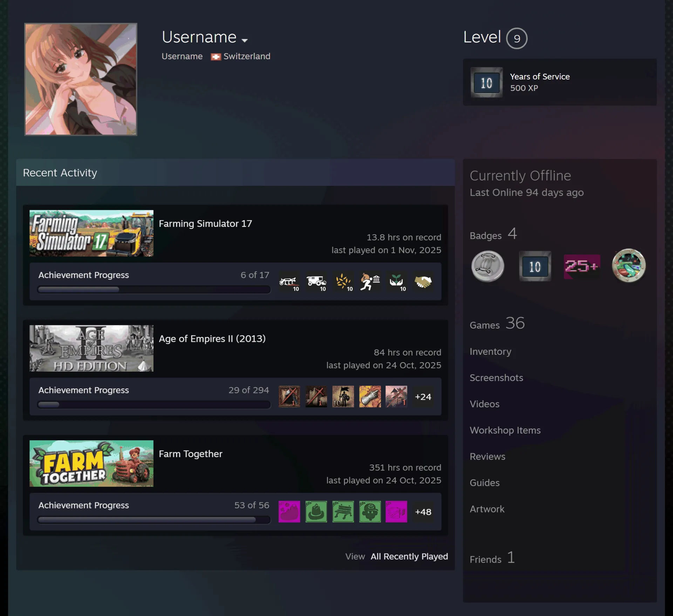Image resolution: width=673 pixels, height=616 pixels.
Task: Click the running man with bank achievement icon
Action: [370, 282]
